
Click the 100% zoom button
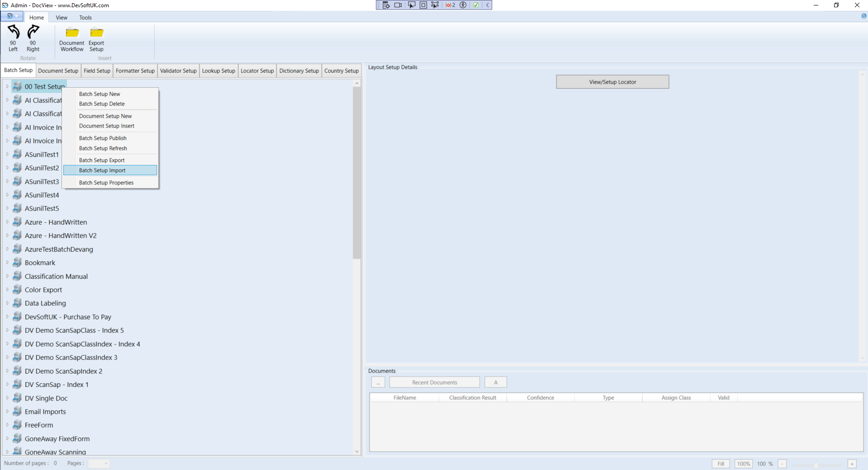(743, 464)
